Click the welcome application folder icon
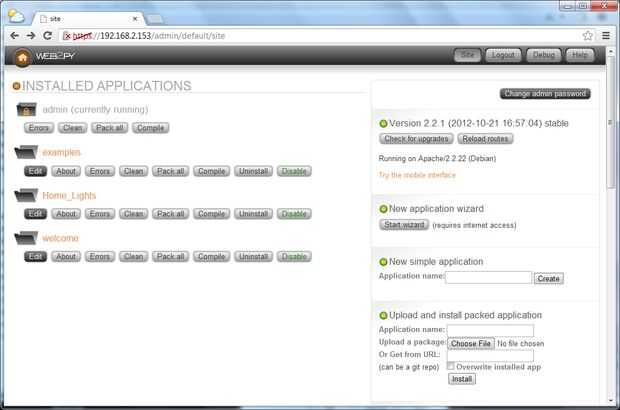The height and width of the screenshot is (410, 620). tap(26, 238)
